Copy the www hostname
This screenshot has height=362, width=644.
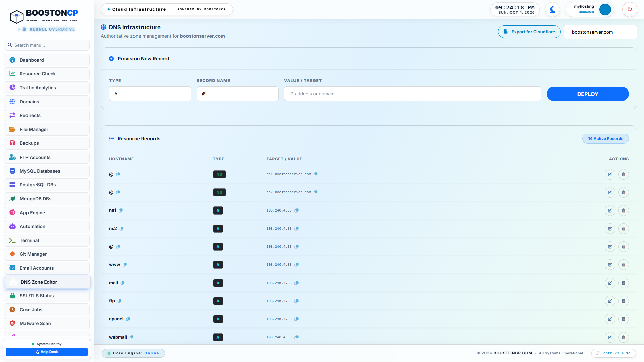(125, 265)
